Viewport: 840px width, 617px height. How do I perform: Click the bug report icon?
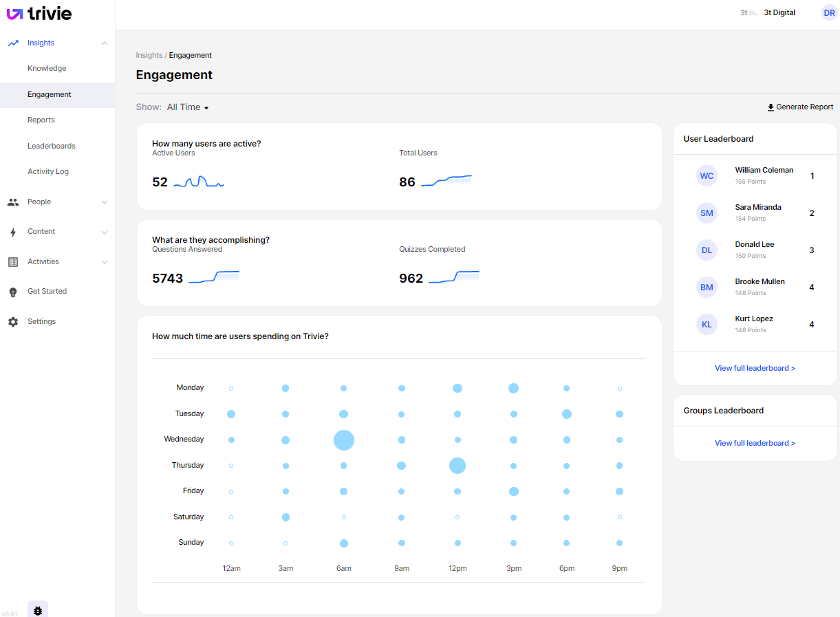click(38, 610)
